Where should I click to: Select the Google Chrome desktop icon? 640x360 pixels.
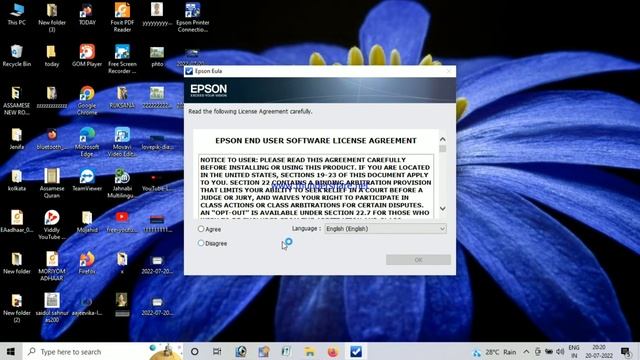pos(87,101)
